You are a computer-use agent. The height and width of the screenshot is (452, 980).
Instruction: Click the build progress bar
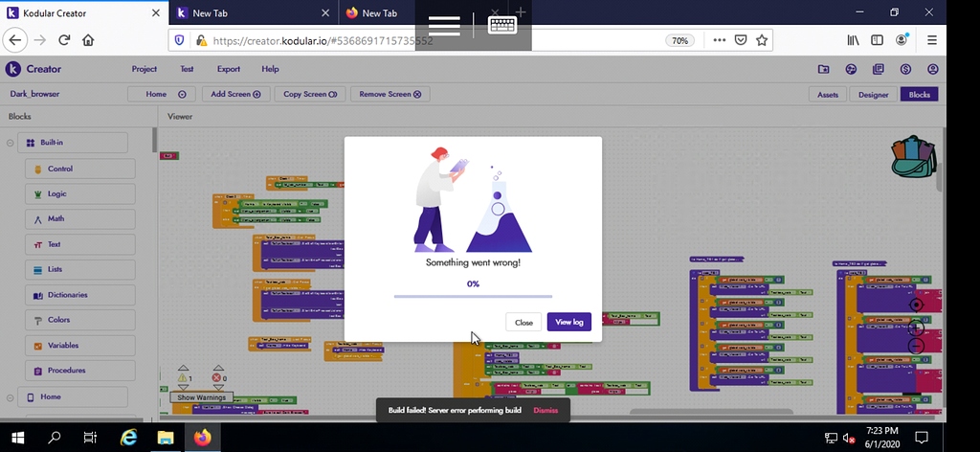tap(473, 297)
